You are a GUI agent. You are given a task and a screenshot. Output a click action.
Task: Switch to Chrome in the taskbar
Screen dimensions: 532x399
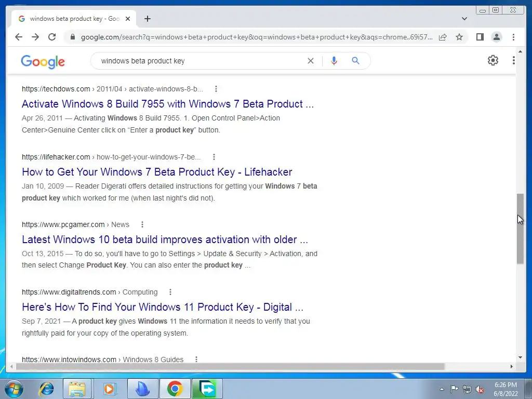click(x=175, y=389)
